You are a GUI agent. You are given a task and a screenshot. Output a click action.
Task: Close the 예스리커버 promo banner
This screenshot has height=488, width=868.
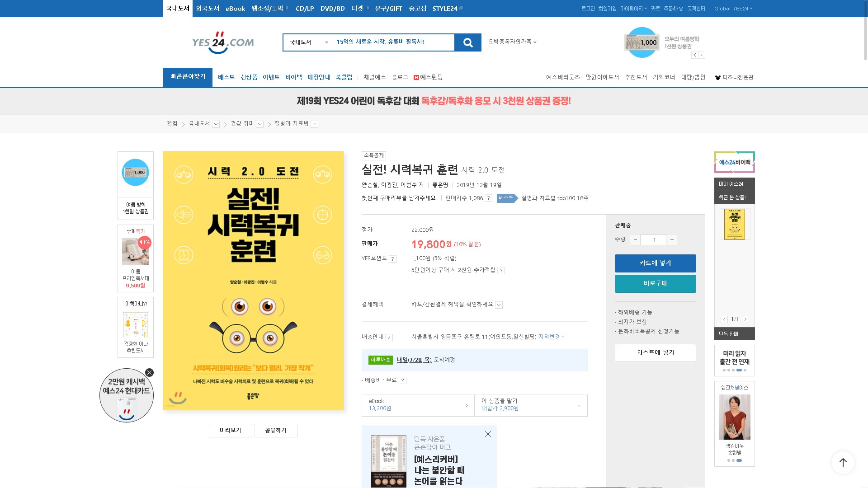point(488,434)
